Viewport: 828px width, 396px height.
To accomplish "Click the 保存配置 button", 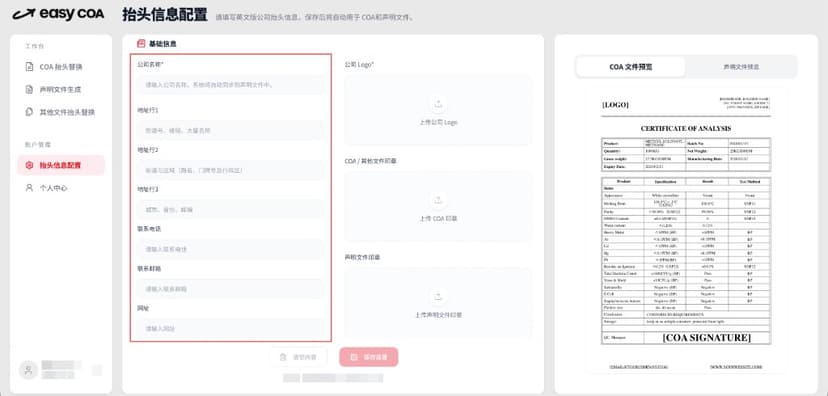I will [369, 357].
